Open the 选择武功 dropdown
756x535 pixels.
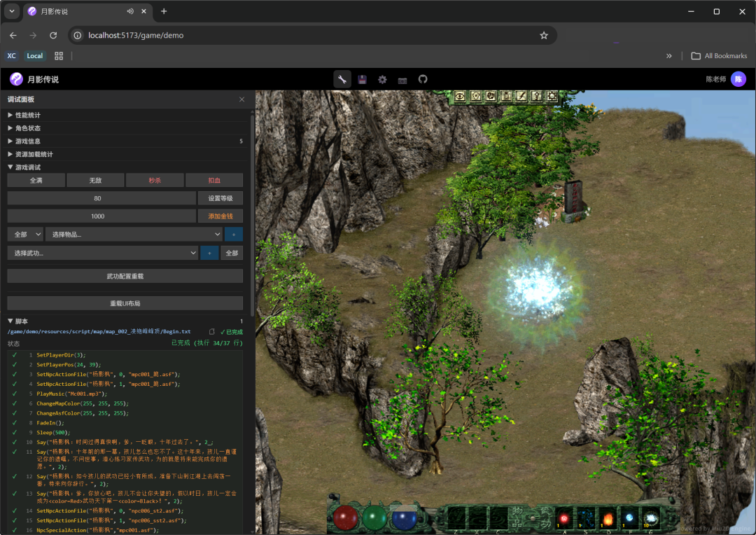[x=102, y=253]
